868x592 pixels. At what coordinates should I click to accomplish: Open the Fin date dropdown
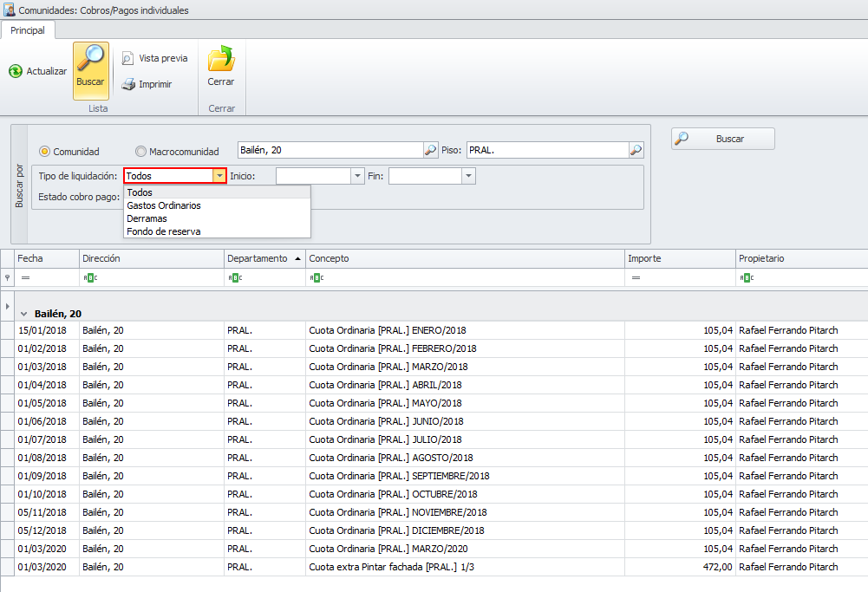tap(469, 176)
